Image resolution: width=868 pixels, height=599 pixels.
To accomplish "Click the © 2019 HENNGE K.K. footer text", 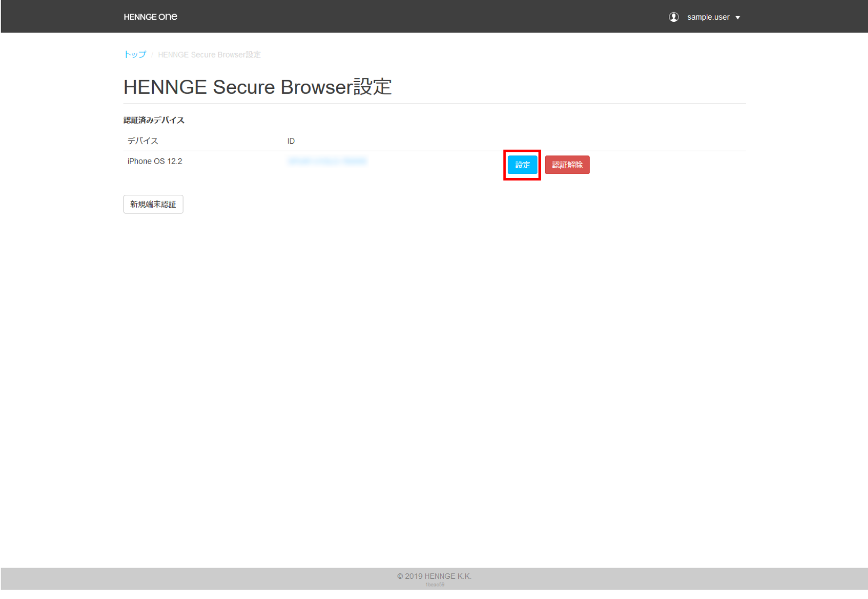I will pos(434,576).
